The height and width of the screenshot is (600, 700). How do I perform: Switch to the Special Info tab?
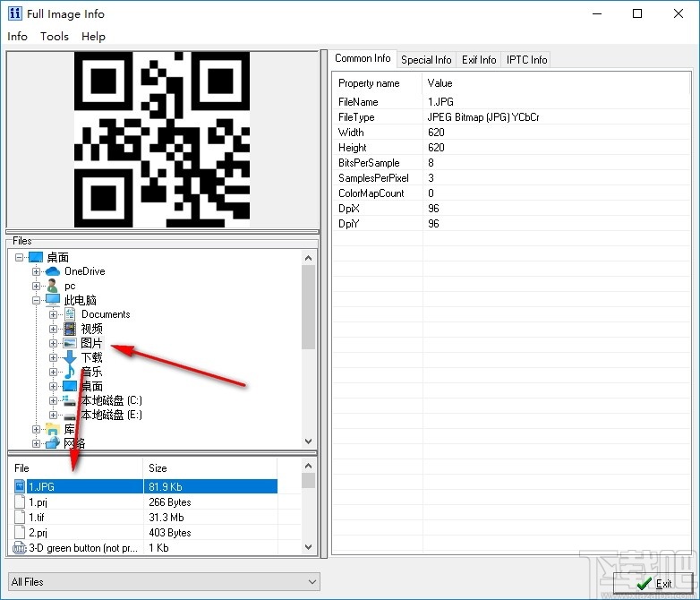(x=426, y=60)
